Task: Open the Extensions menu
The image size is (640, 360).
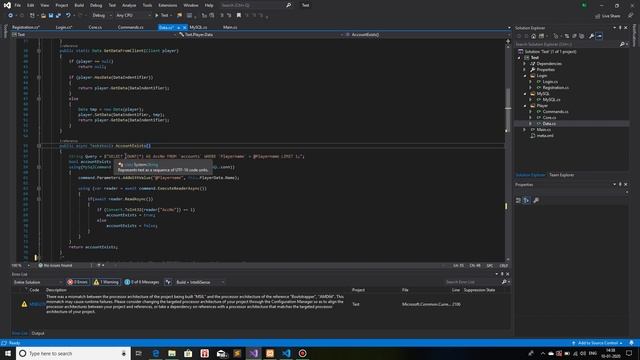Action: click(x=168, y=5)
